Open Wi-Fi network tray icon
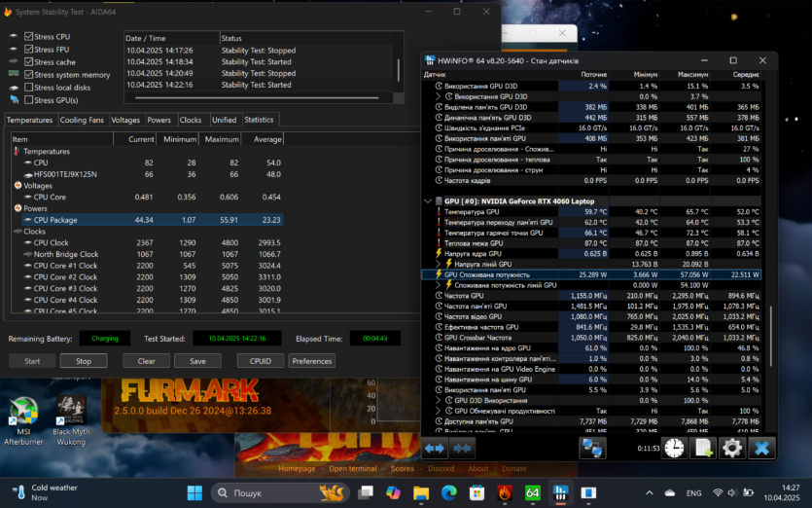 tap(718, 493)
